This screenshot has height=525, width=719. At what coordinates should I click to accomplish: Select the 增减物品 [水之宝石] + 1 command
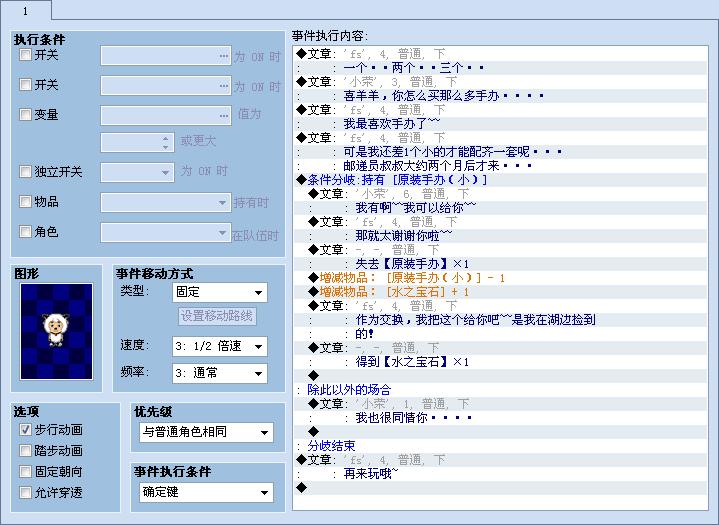coord(500,292)
